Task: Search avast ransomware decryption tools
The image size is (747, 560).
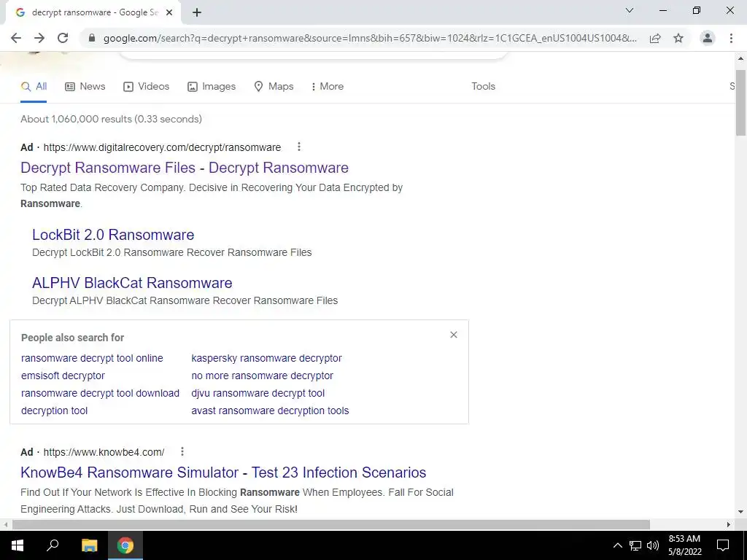Action: click(270, 411)
